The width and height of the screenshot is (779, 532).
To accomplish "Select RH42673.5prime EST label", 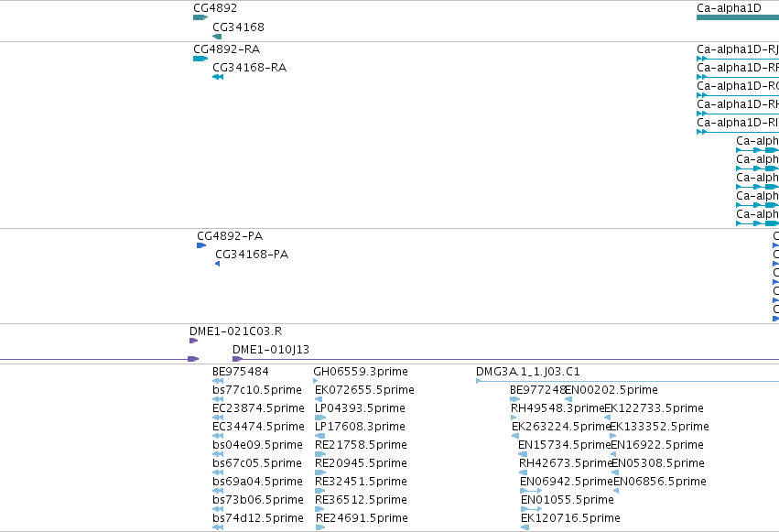I will click(x=566, y=463).
